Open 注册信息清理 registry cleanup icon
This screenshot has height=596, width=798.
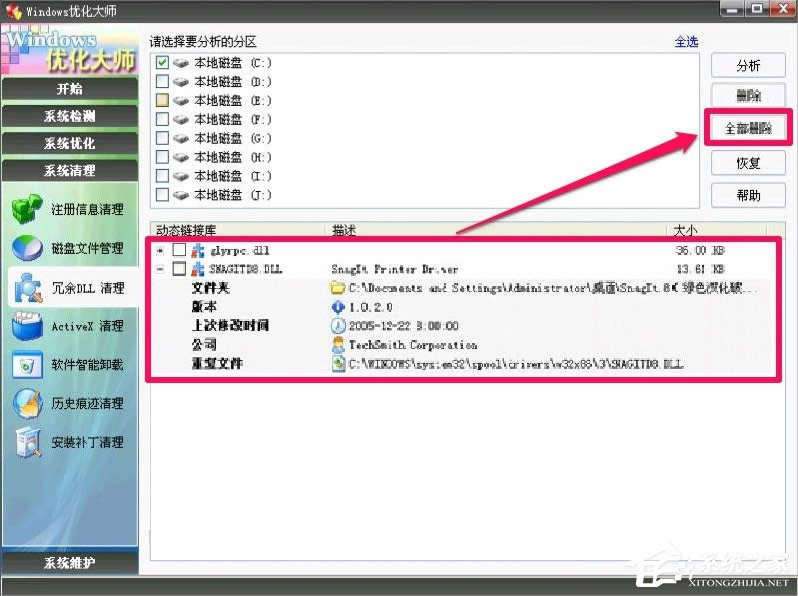pos(26,209)
